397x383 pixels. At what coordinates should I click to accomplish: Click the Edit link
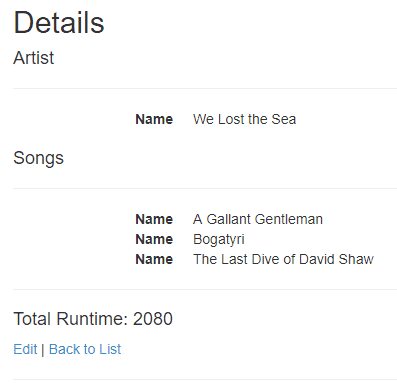click(25, 349)
